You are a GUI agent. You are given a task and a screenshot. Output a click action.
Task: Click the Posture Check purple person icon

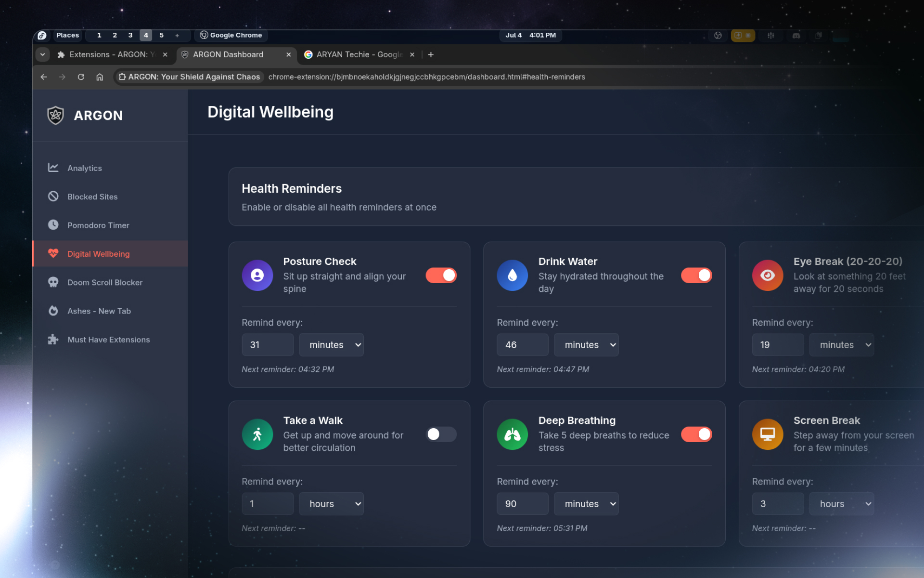tap(257, 275)
